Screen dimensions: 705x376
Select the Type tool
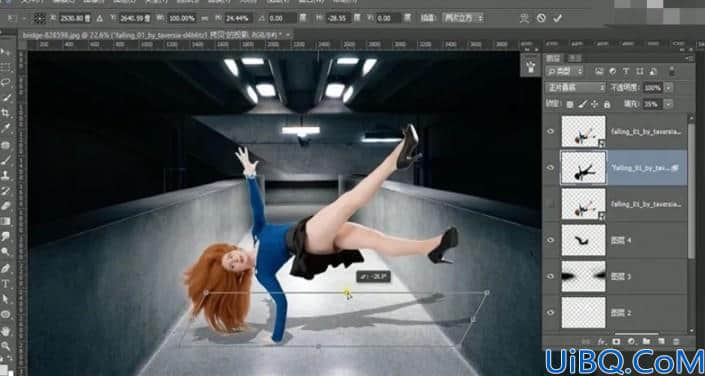6,284
